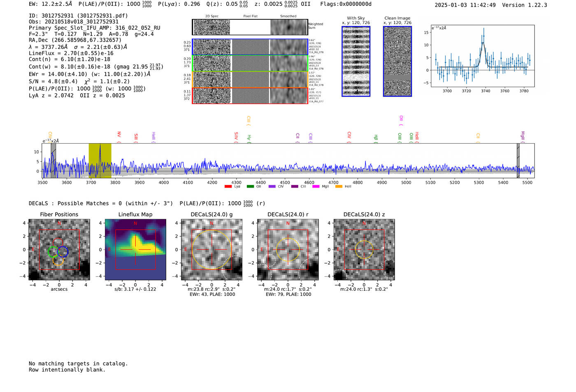The image size is (576, 392).
Task: Click the green OII legend swatch
Action: tap(250, 186)
